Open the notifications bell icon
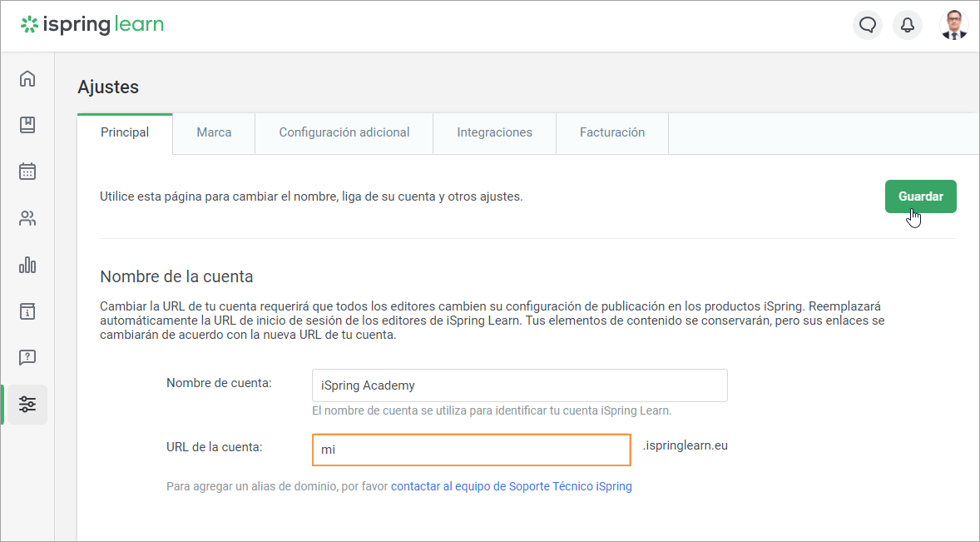This screenshot has height=542, width=980. 908,25
